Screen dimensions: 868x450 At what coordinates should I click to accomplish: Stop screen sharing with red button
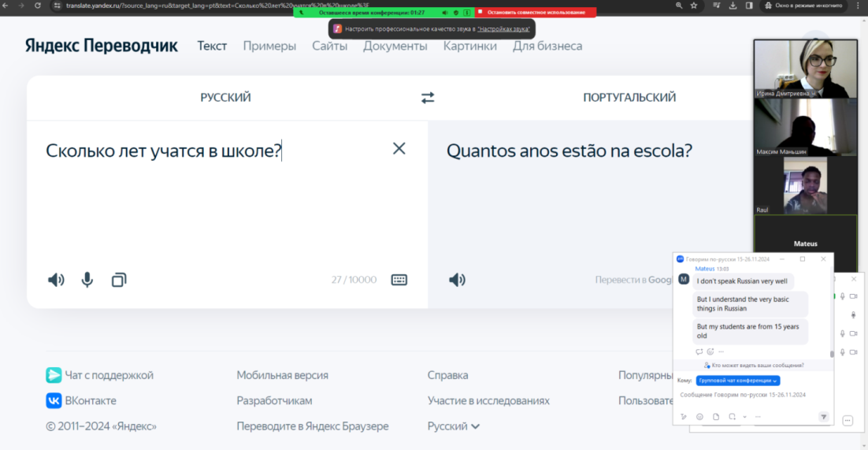536,12
